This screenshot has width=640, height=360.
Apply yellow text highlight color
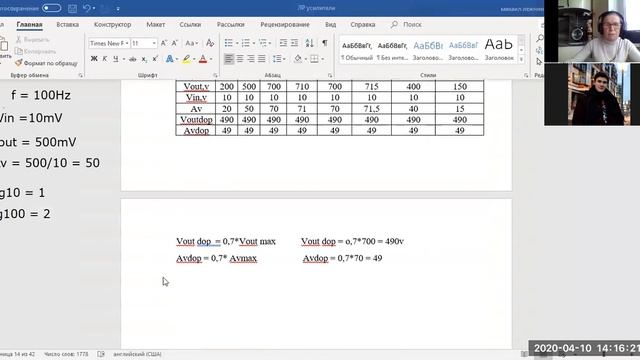(x=186, y=59)
